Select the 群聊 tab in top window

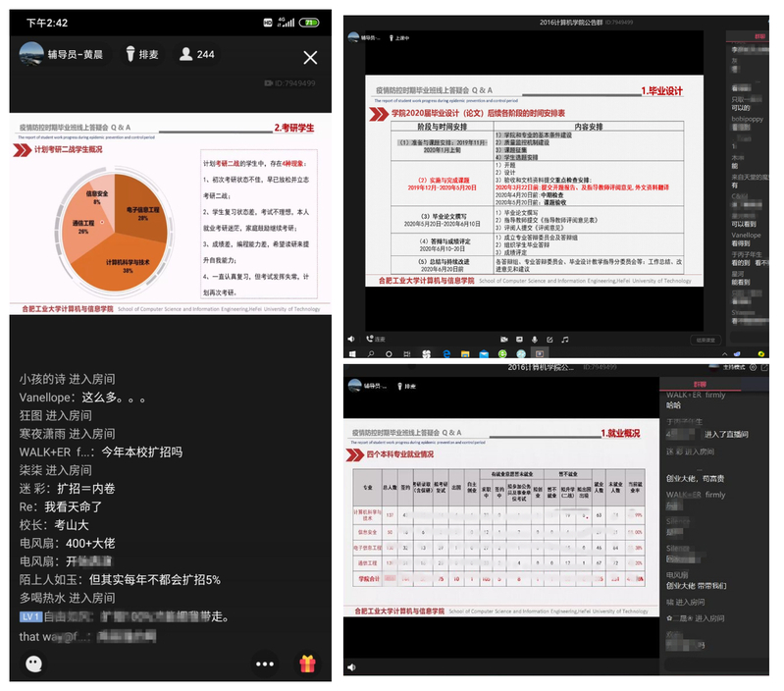(760, 34)
